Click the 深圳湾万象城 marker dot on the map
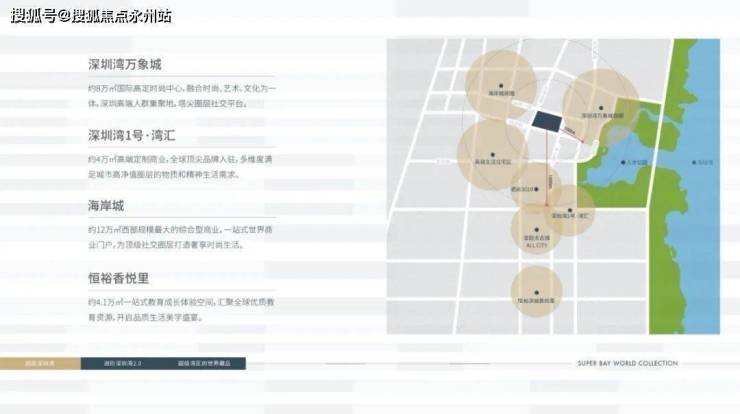This screenshot has width=740, height=414. click(601, 108)
